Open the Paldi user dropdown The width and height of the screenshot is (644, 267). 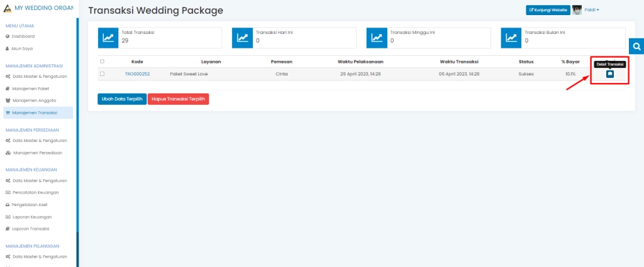coord(592,10)
